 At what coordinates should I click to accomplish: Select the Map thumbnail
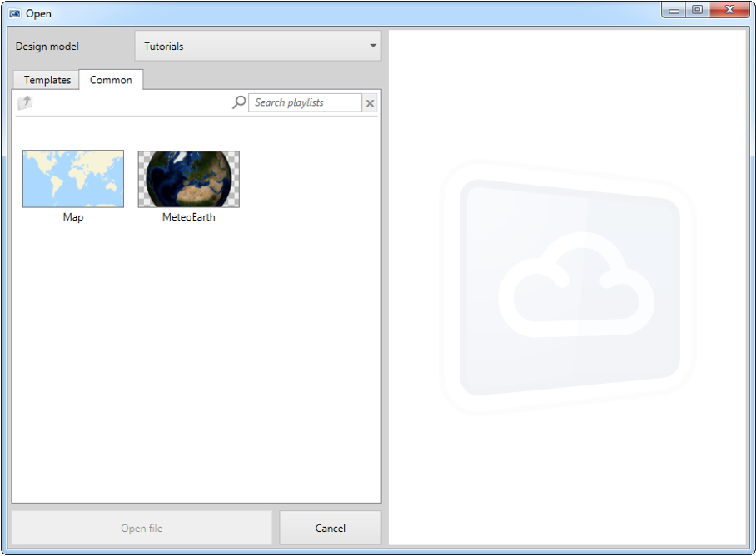(73, 179)
